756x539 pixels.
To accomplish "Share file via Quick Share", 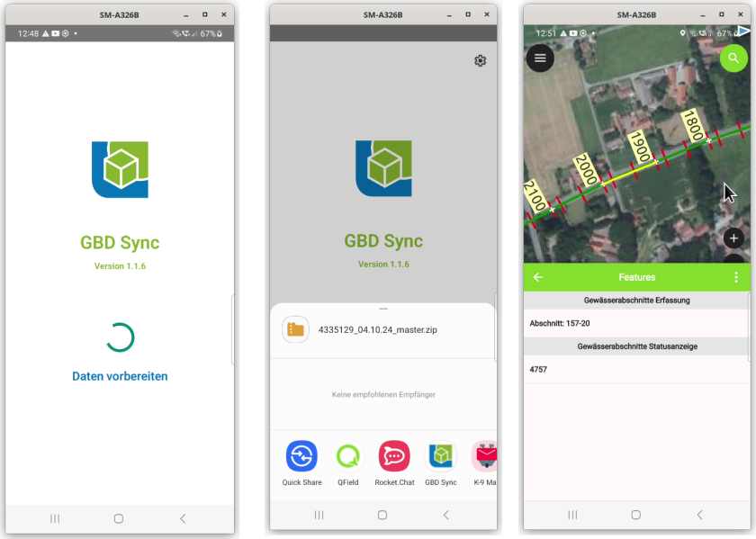I will (301, 463).
